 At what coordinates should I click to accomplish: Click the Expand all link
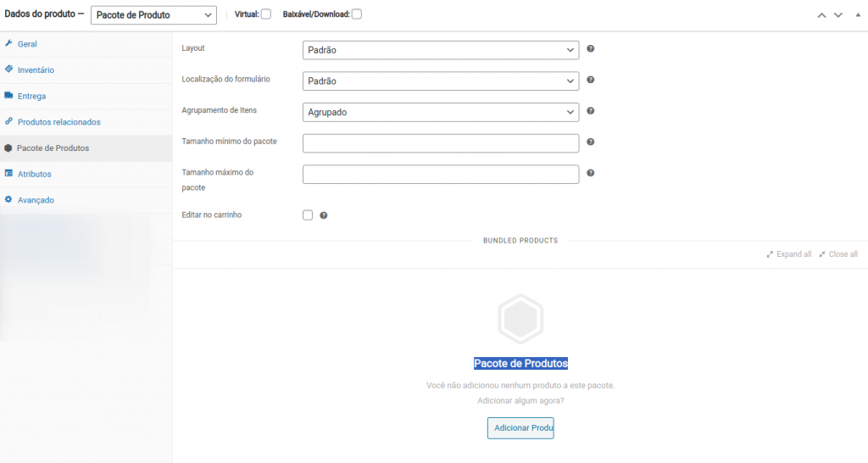tap(789, 254)
